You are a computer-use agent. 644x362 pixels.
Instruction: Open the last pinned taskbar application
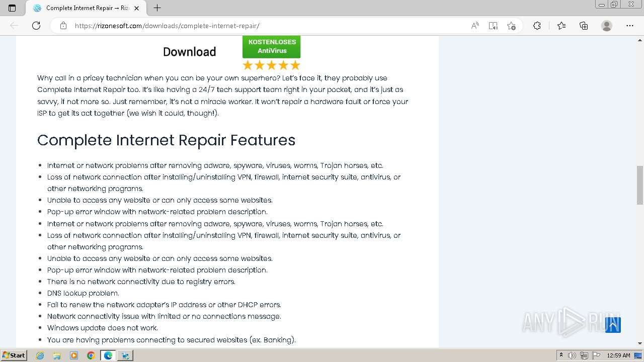[125, 355]
